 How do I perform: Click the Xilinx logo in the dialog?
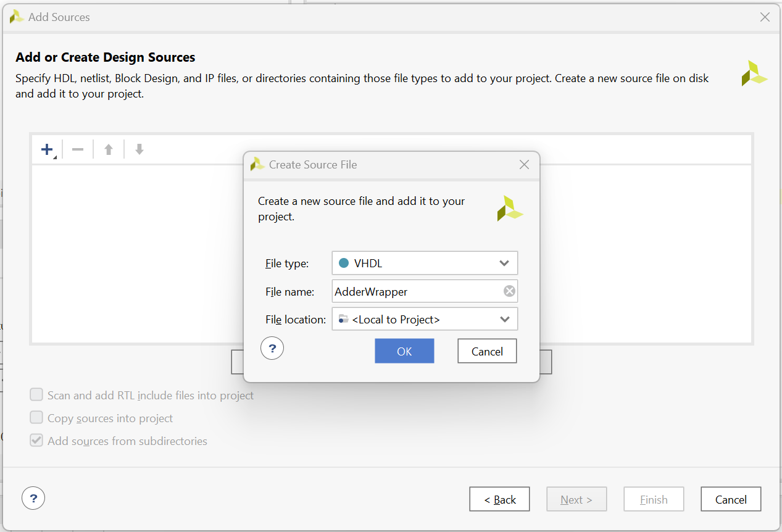[x=510, y=208]
